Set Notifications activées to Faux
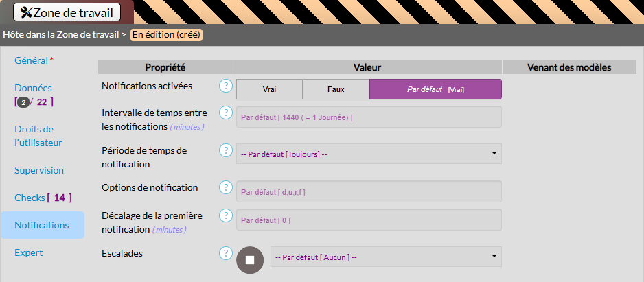Screen dimensions: 644x282 pyautogui.click(x=336, y=89)
